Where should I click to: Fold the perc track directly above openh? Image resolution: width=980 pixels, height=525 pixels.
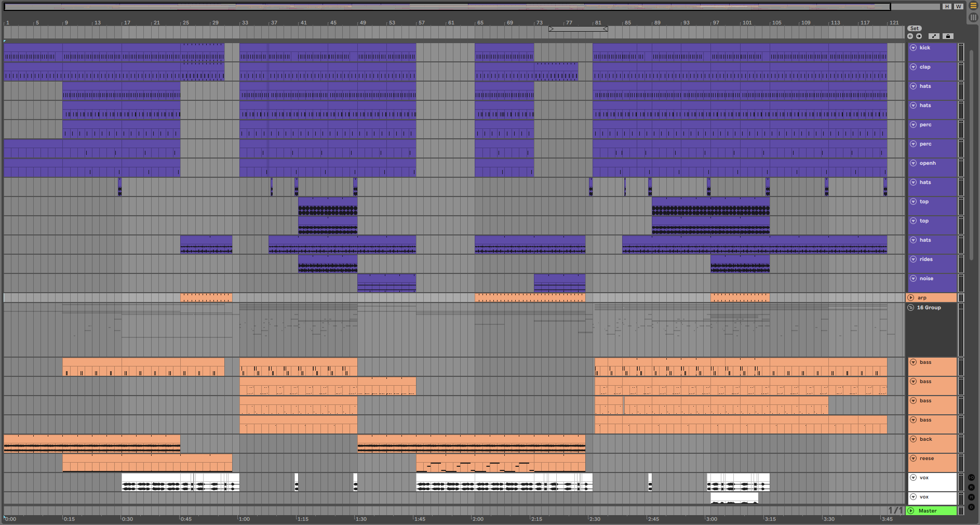913,144
